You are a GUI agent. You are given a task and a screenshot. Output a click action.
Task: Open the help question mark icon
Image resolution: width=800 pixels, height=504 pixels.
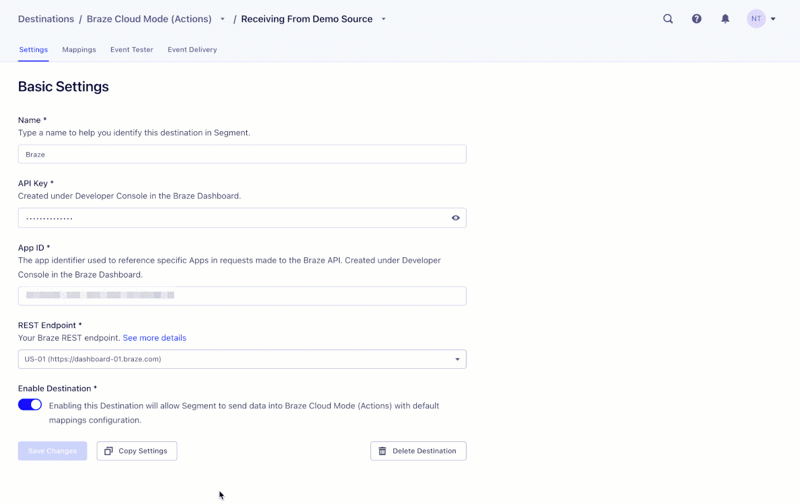point(696,19)
